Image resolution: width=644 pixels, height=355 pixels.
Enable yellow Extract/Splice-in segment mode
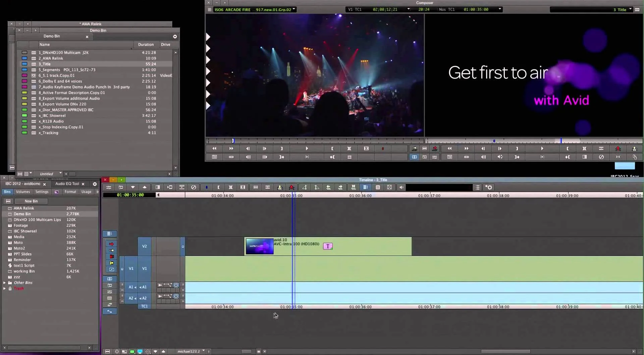pos(112,250)
